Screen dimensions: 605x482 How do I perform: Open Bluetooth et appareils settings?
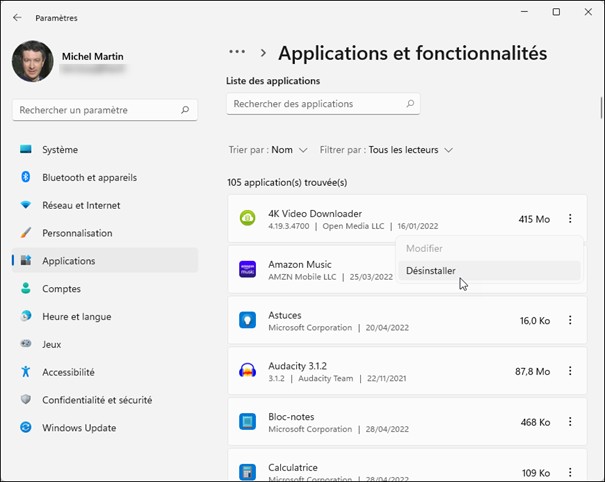click(89, 178)
